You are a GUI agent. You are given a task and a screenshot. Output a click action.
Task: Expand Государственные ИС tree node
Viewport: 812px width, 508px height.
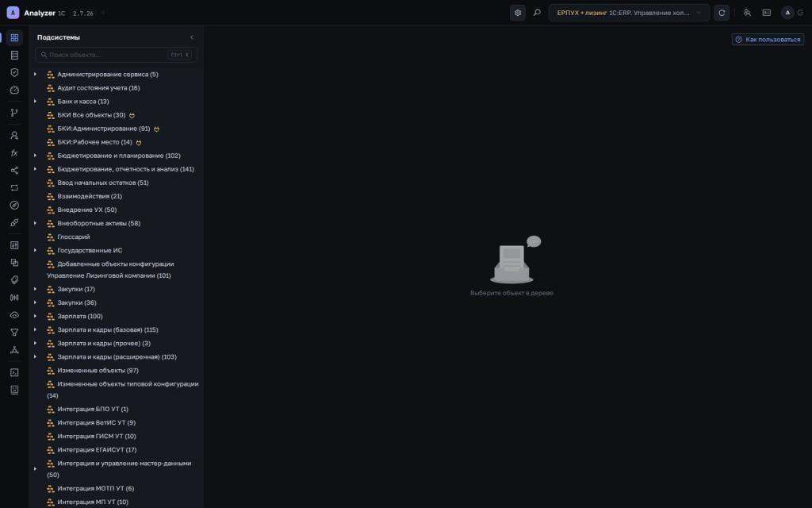tap(35, 250)
